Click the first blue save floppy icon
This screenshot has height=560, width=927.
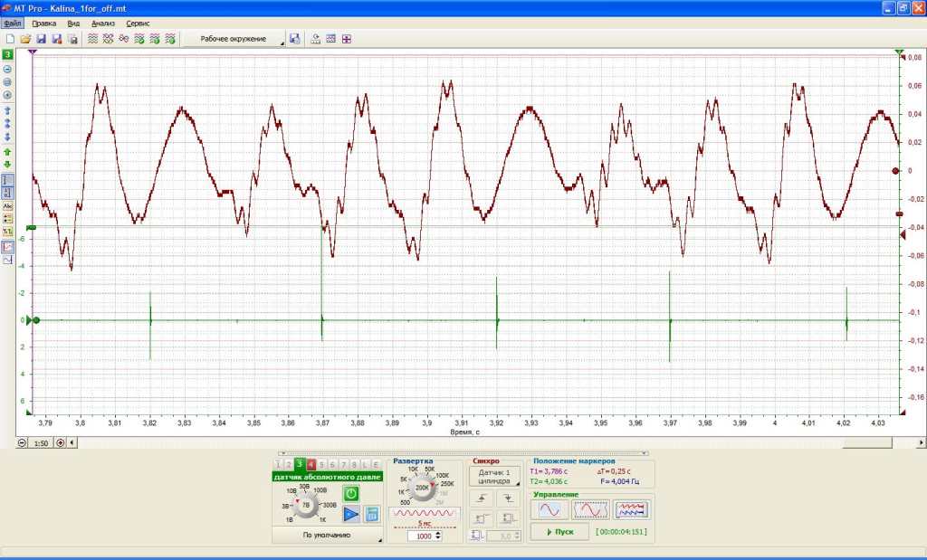pos(42,39)
